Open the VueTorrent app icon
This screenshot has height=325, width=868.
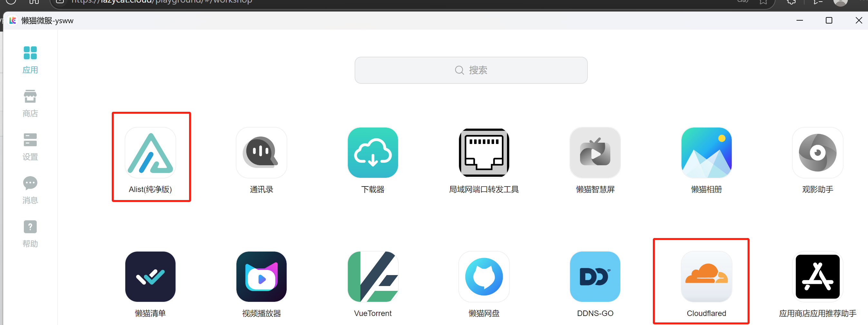click(x=373, y=276)
